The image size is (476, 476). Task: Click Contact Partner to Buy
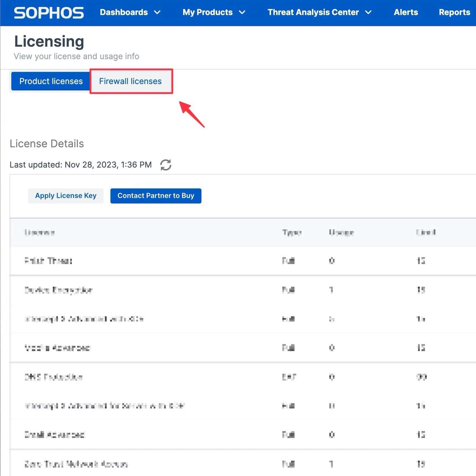156,196
